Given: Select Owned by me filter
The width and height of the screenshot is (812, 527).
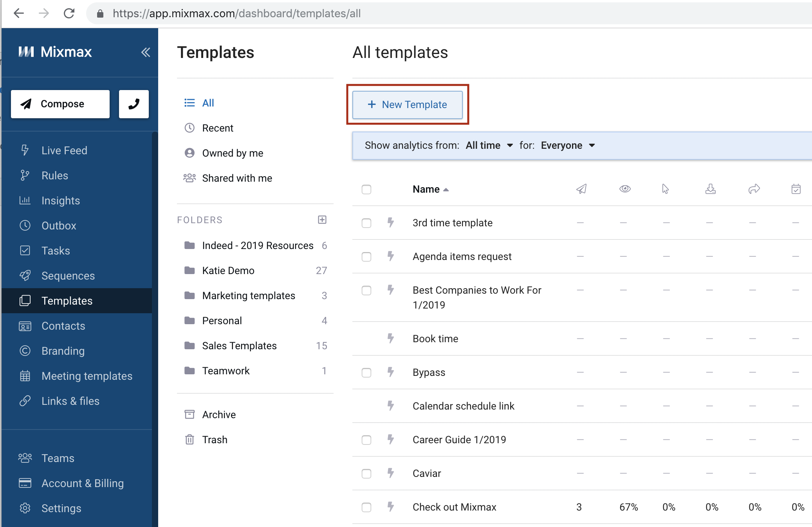Looking at the screenshot, I should tap(233, 153).
